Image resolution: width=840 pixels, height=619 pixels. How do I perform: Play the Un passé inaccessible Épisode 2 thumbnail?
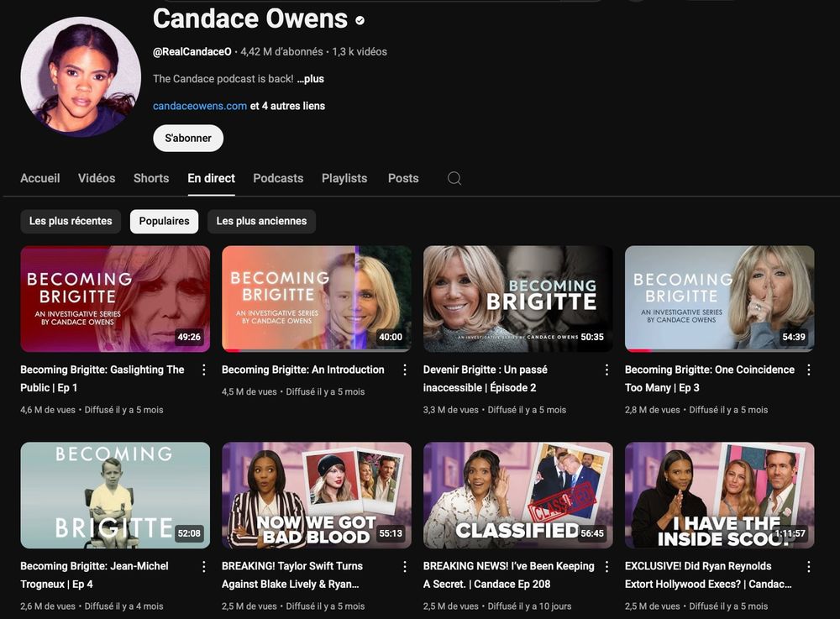point(518,299)
